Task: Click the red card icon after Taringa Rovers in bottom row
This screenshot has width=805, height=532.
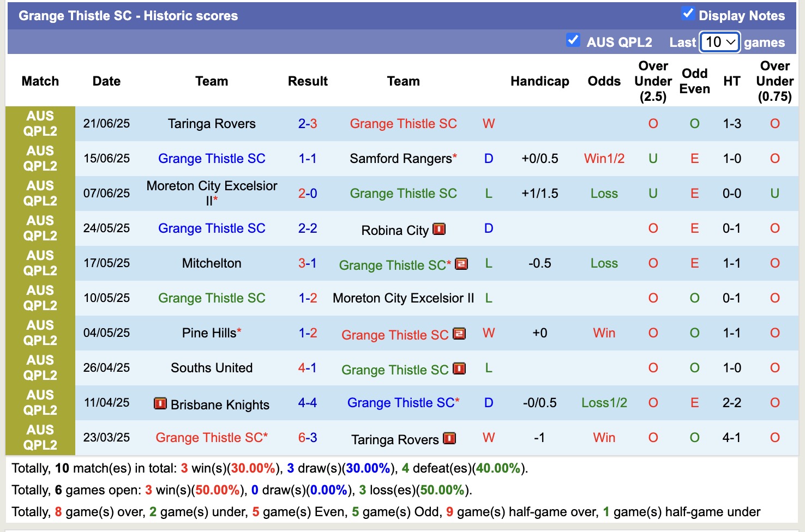Action: [450, 438]
